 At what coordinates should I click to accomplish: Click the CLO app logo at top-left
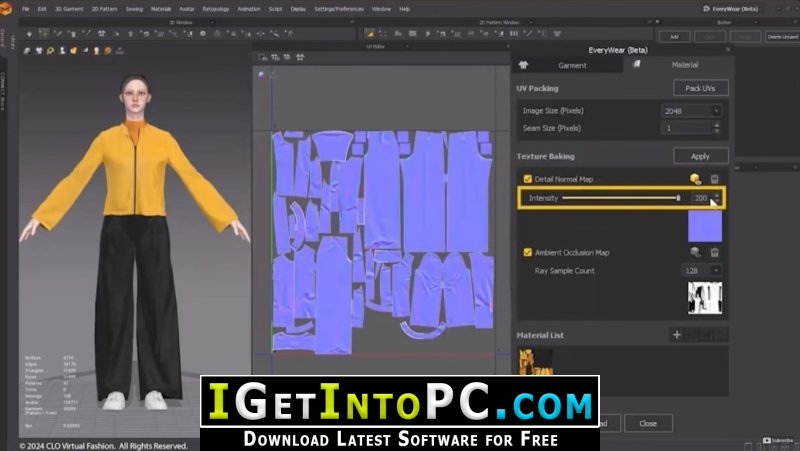pyautogui.click(x=6, y=8)
